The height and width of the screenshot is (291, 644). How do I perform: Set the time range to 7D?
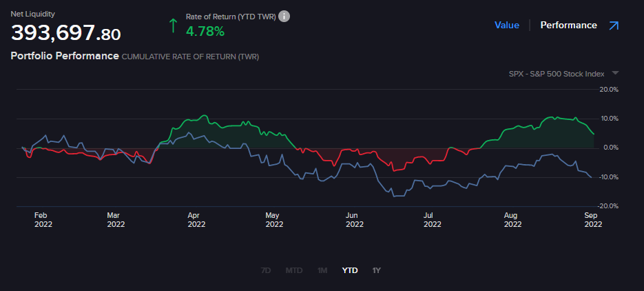point(266,270)
